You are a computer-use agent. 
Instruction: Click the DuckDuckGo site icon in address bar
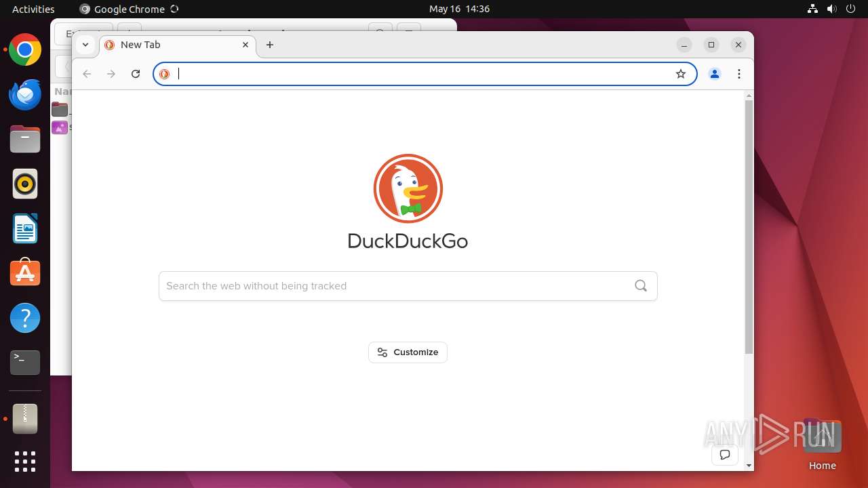[x=164, y=74]
